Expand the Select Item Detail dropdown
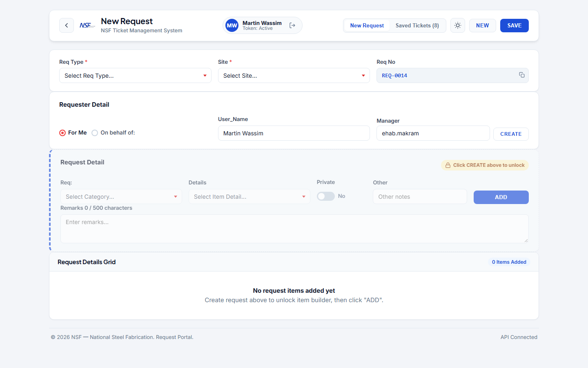The image size is (588, 368). click(x=249, y=197)
